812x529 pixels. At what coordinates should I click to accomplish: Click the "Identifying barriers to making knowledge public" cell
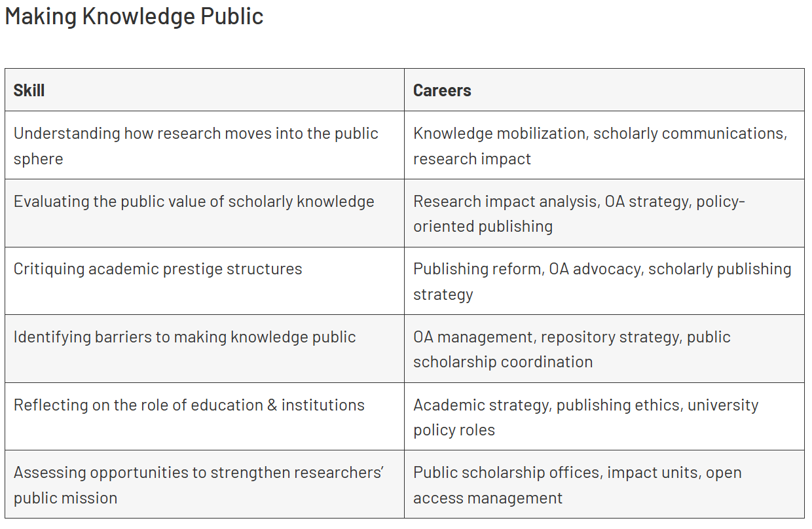[185, 337]
